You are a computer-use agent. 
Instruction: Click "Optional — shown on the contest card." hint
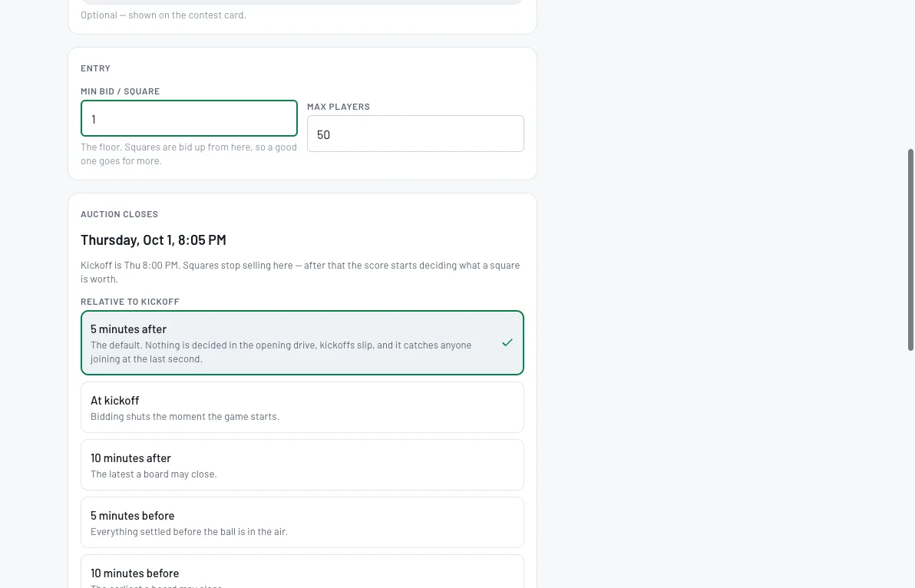164,15
